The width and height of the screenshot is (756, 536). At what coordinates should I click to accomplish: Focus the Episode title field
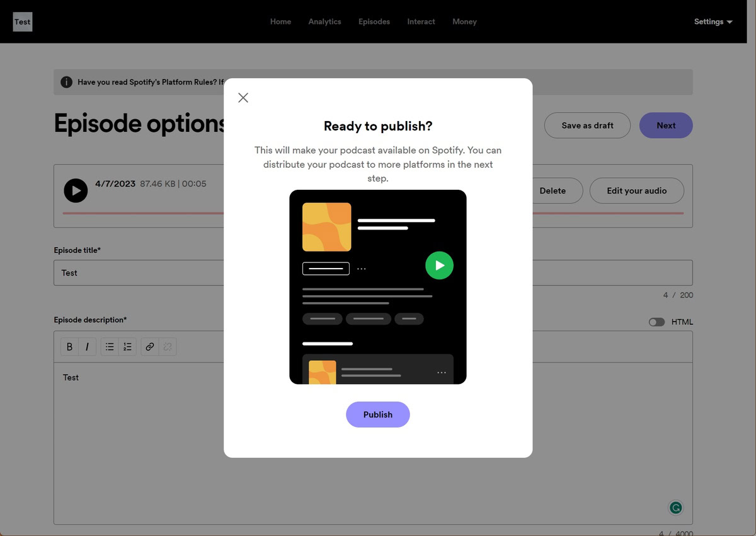point(373,273)
